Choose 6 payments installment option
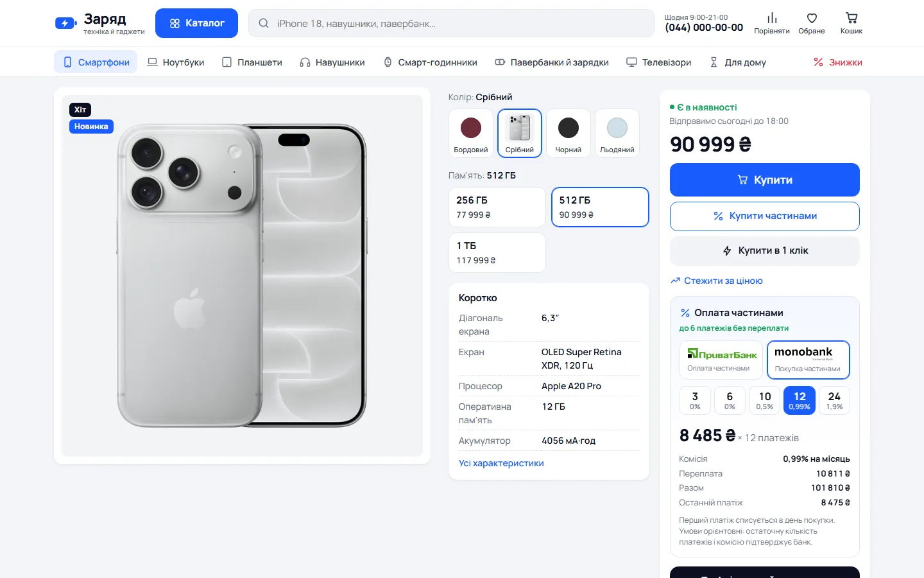Image resolution: width=924 pixels, height=578 pixels. [730, 400]
